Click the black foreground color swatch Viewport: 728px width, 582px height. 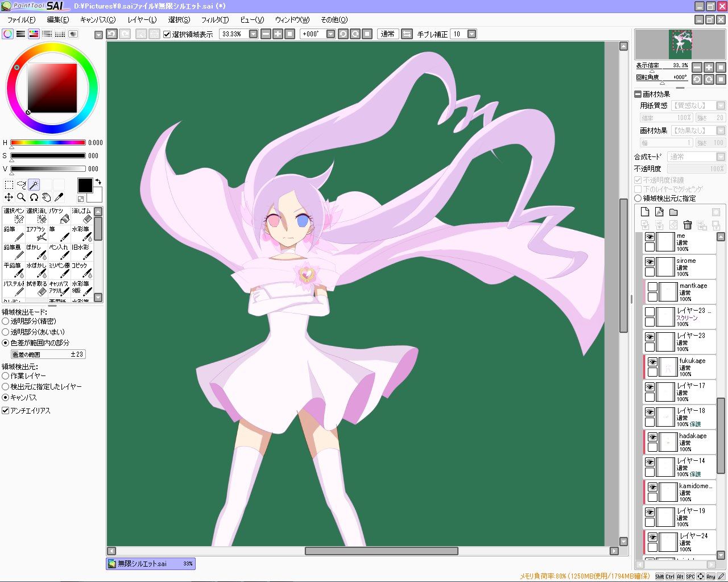pos(85,185)
